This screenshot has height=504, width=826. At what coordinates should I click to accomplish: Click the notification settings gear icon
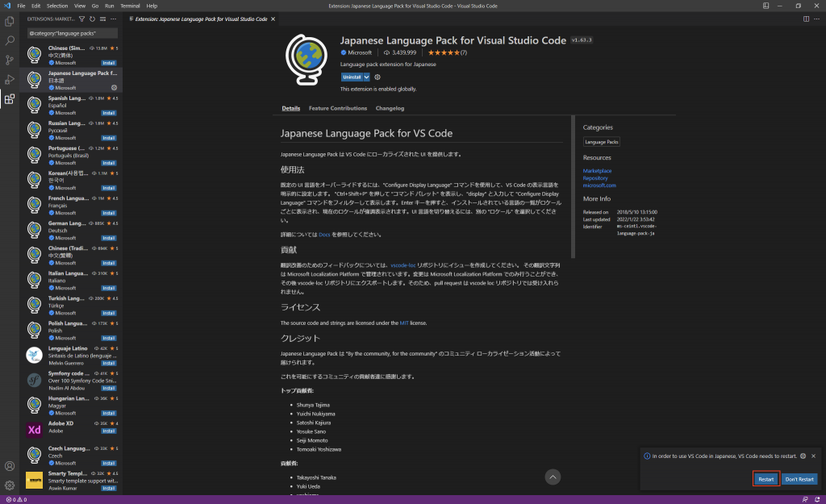click(803, 456)
